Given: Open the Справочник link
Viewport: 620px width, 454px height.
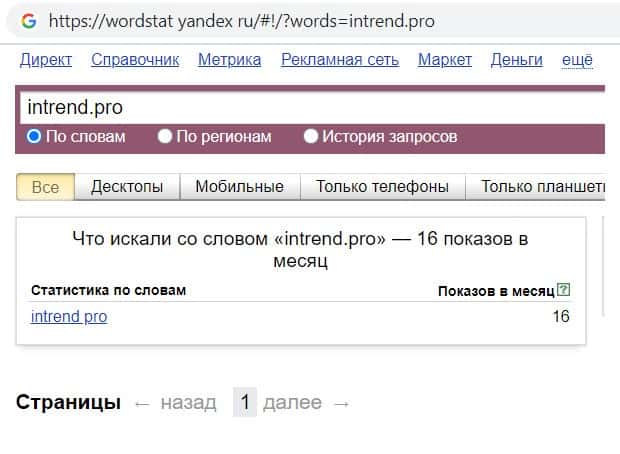Looking at the screenshot, I should click(135, 60).
